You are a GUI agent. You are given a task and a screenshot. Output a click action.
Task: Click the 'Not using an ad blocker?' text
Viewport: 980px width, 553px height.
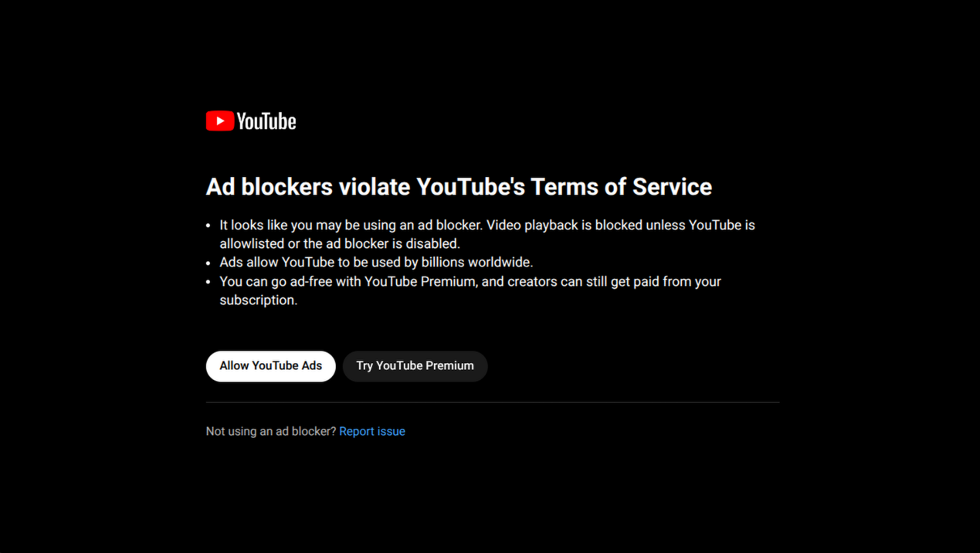coord(271,432)
